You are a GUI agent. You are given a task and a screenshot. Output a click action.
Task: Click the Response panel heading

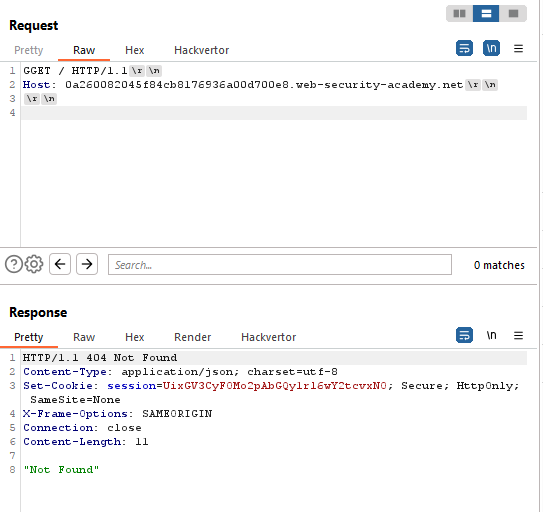pos(38,312)
